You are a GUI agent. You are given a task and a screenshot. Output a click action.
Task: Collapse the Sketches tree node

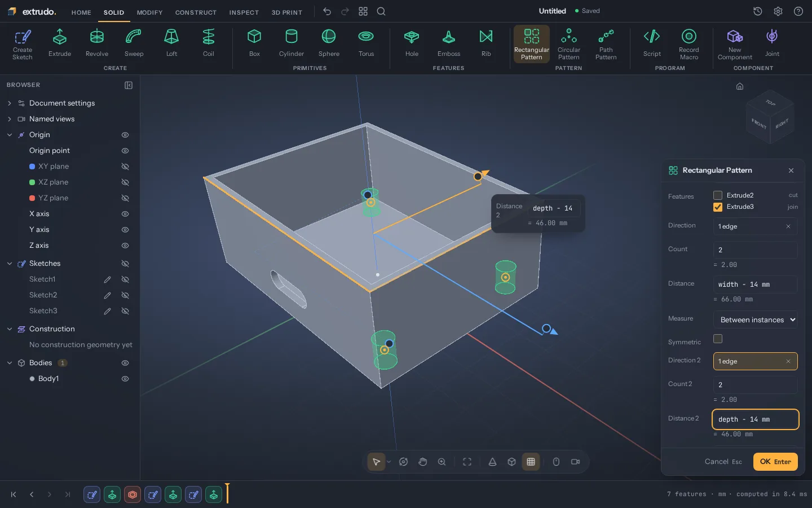coord(10,264)
